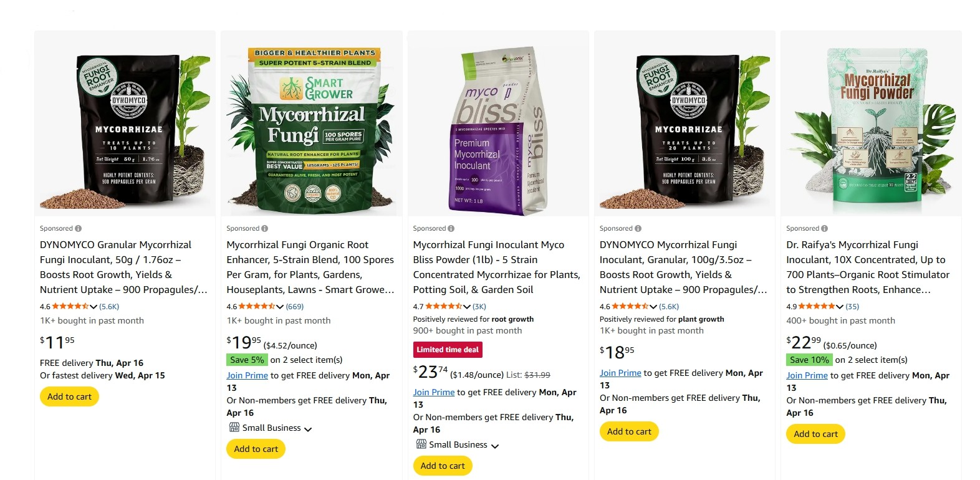This screenshot has height=480, width=980.
Task: Add Myco Bliss Powder to cart
Action: (x=443, y=466)
